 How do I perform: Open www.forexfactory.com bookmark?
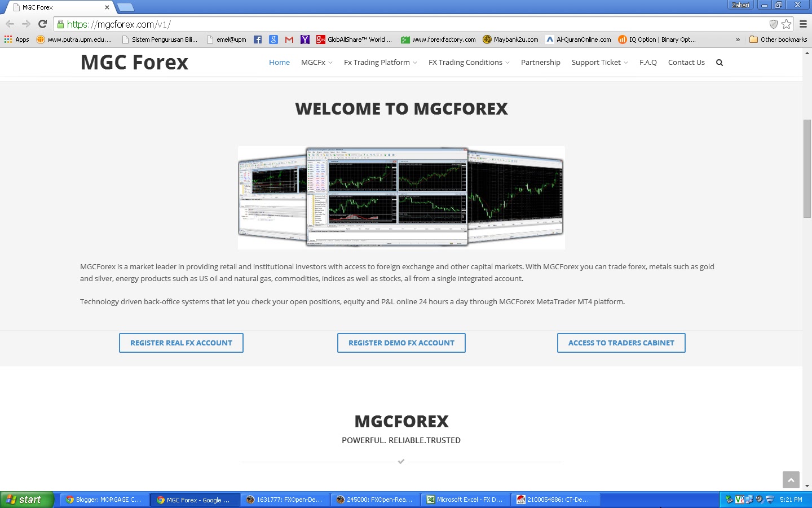(x=438, y=40)
